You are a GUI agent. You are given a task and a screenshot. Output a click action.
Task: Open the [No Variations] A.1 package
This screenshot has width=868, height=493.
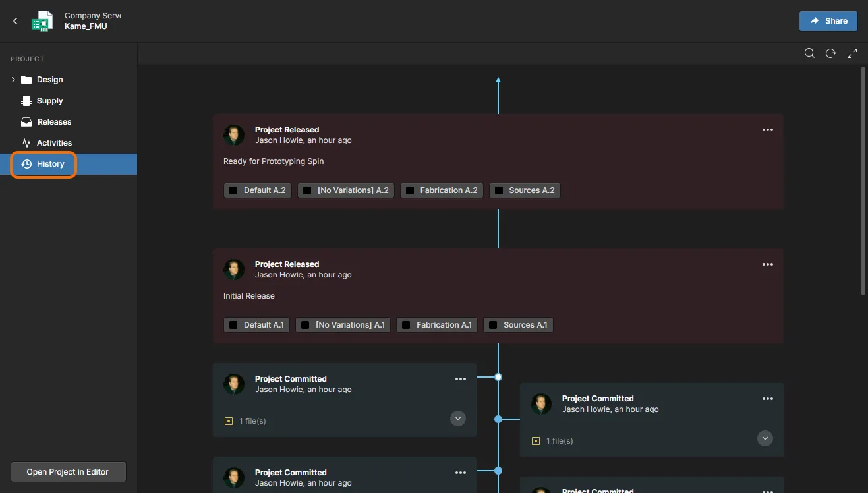point(343,325)
